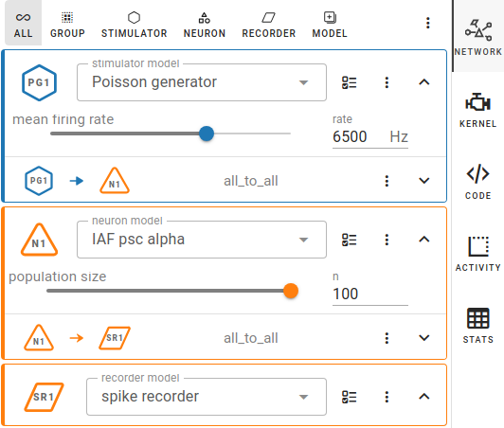This screenshot has width=504, height=428.
Task: Expand the N1 to SR1 connection
Action: pos(424,338)
